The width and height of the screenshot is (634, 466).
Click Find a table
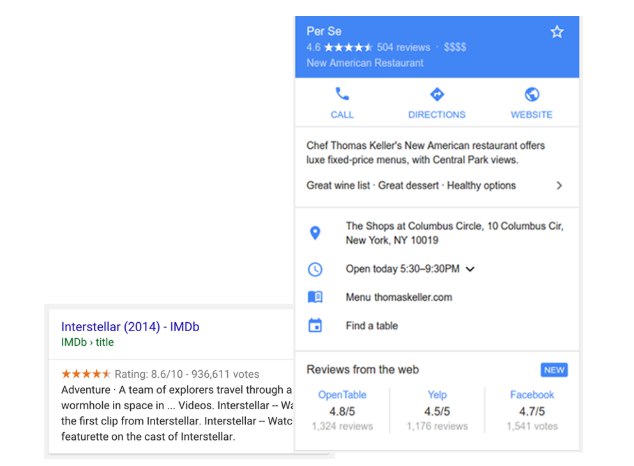pyautogui.click(x=372, y=326)
